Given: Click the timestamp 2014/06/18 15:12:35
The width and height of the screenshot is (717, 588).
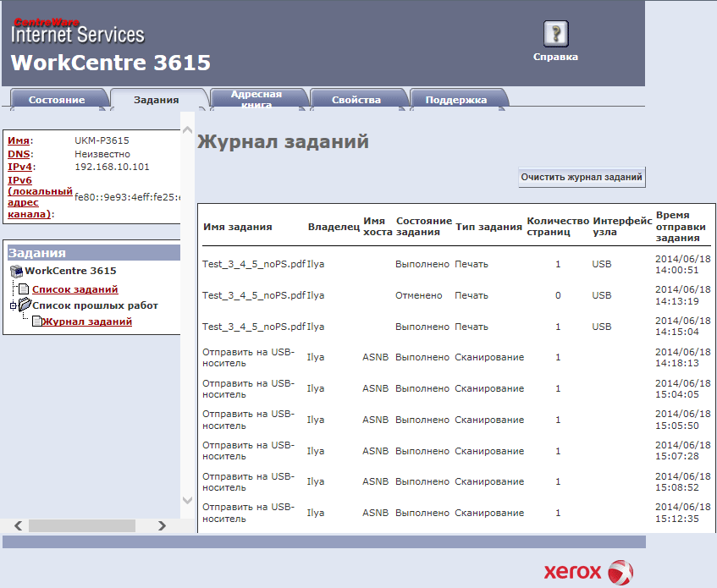Looking at the screenshot, I should pos(682,513).
